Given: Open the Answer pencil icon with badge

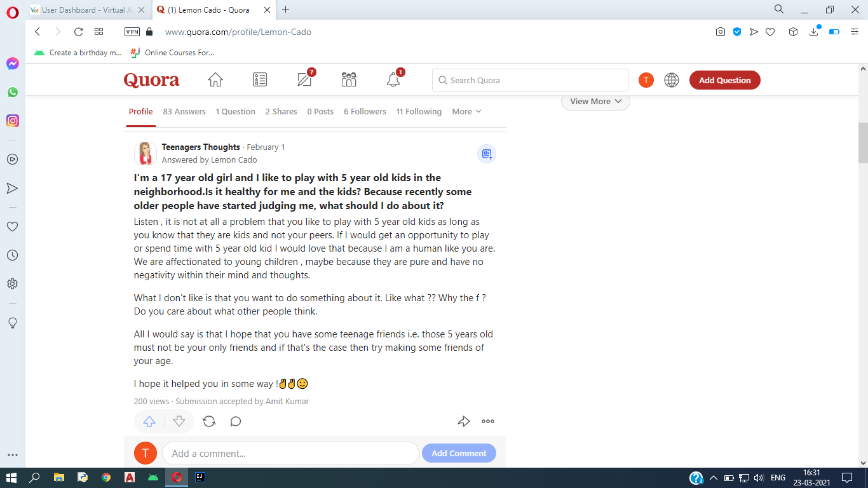Looking at the screenshot, I should [306, 79].
